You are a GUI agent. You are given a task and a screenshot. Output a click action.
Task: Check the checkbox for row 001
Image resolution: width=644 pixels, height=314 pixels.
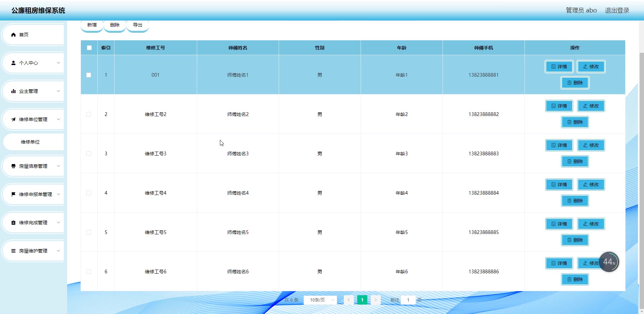tap(89, 75)
